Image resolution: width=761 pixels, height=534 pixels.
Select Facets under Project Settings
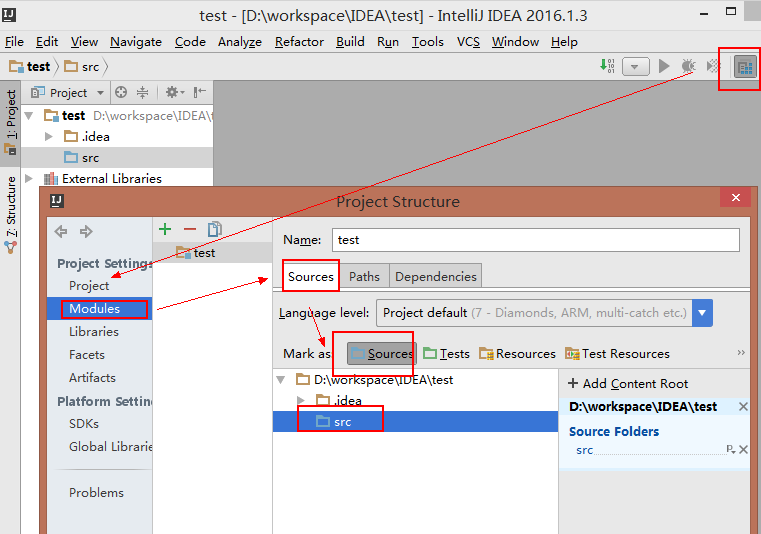click(x=87, y=355)
